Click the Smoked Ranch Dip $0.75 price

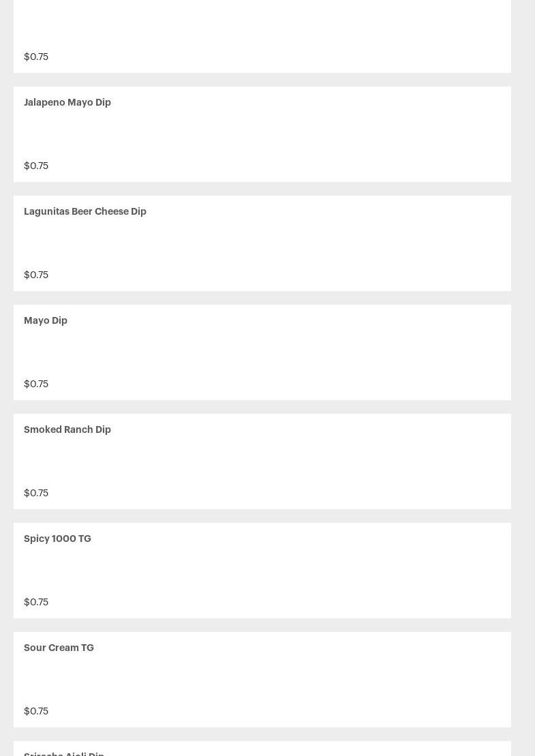(x=36, y=493)
